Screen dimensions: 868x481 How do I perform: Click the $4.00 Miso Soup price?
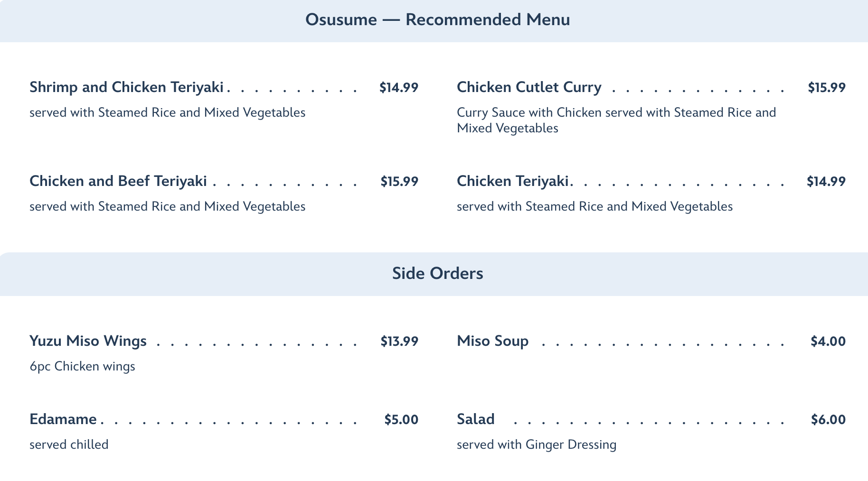[x=828, y=342]
